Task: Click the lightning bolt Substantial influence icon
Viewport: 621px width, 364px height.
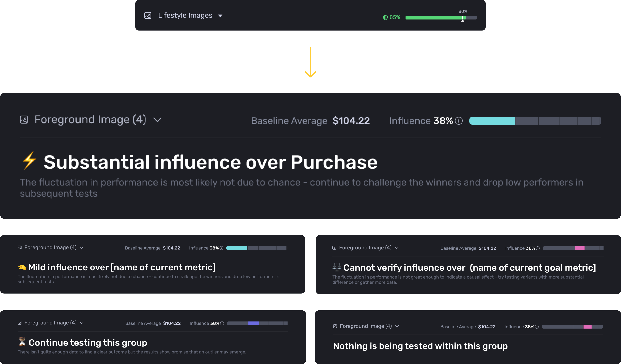Action: [x=29, y=160]
